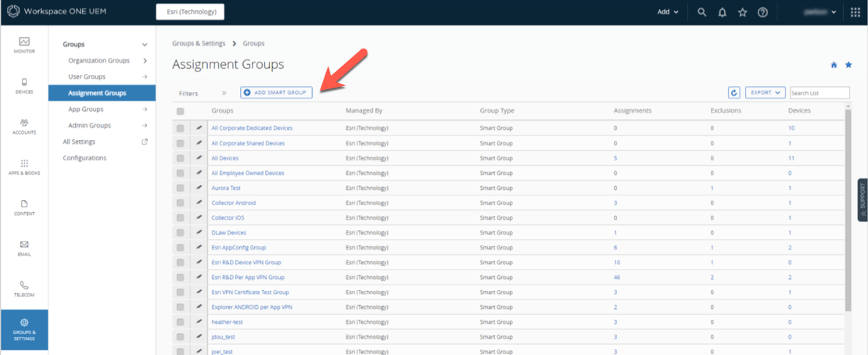Expand the Filters double-chevron
Image resolution: width=868 pixels, height=355 pixels.
tap(224, 92)
